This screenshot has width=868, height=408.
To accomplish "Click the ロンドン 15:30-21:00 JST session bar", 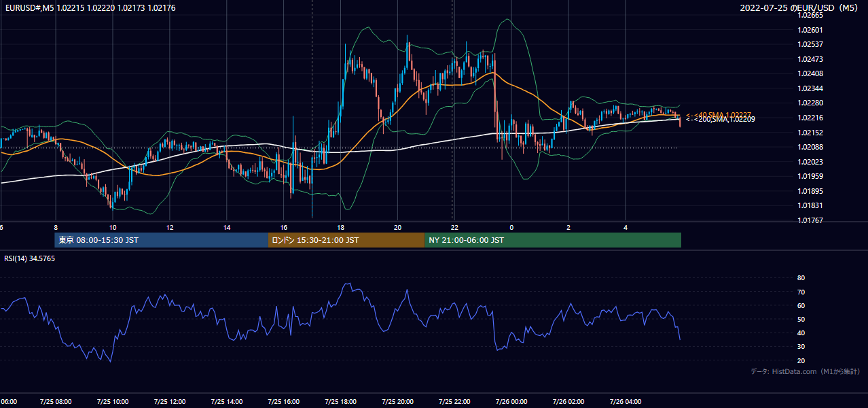I will tap(346, 240).
